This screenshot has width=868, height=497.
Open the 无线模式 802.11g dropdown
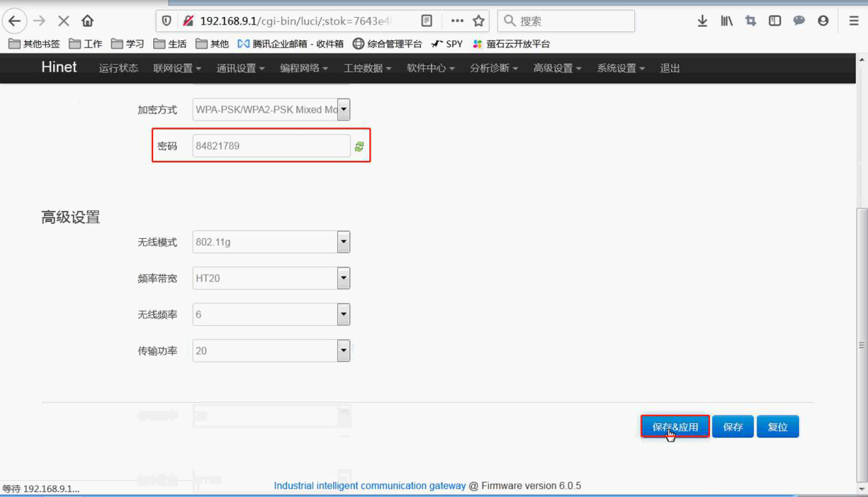click(343, 242)
